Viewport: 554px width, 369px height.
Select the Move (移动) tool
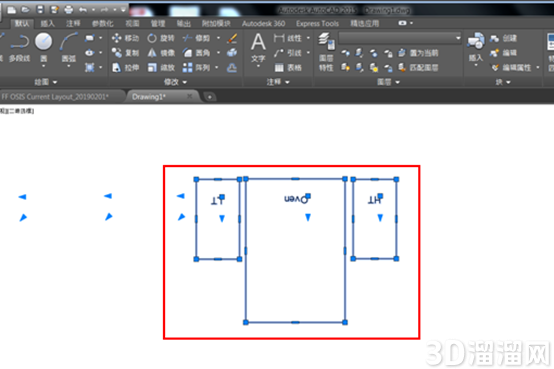click(125, 38)
